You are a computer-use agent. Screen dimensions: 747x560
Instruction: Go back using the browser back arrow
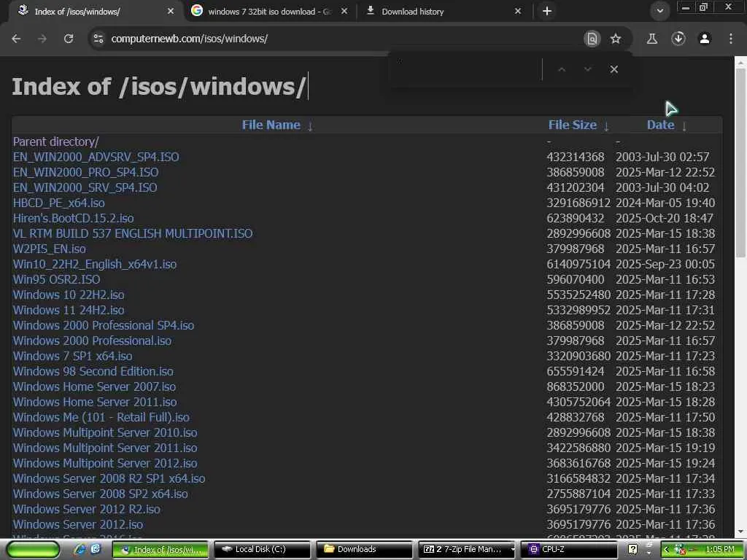[16, 39]
